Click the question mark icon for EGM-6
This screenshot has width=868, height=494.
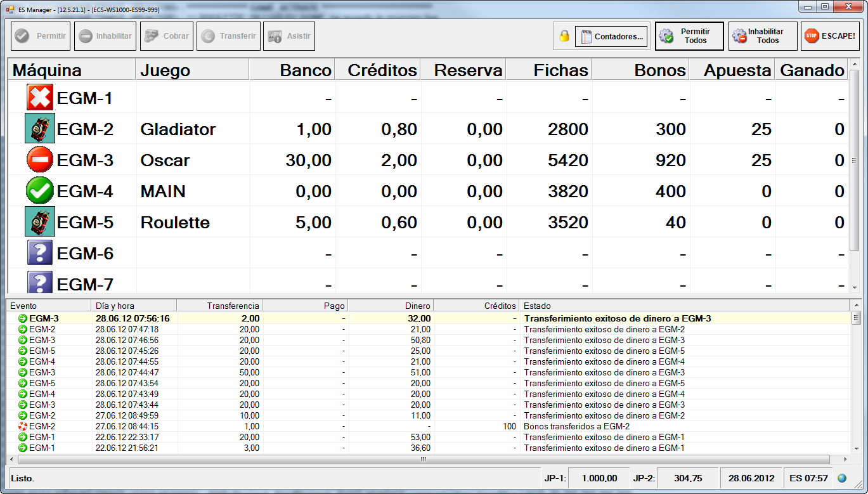click(x=40, y=253)
